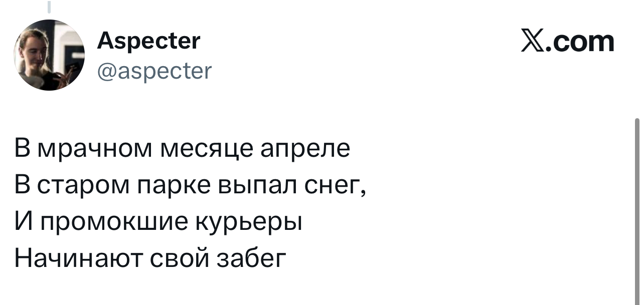Click the thread line above the avatar
This screenshot has width=644, height=305.
(x=49, y=7)
